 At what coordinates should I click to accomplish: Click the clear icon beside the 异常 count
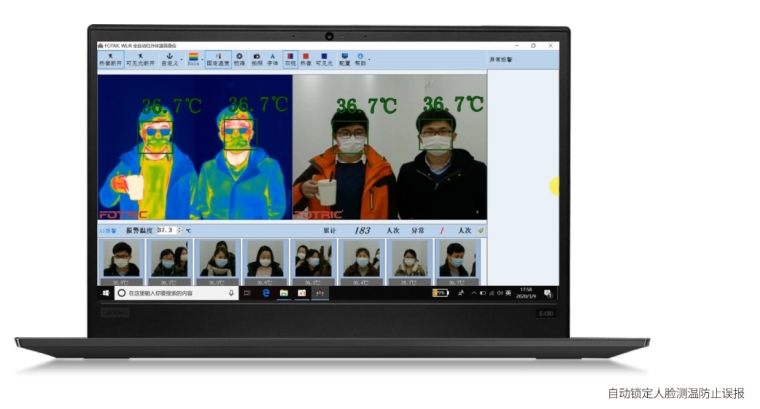pos(481,230)
